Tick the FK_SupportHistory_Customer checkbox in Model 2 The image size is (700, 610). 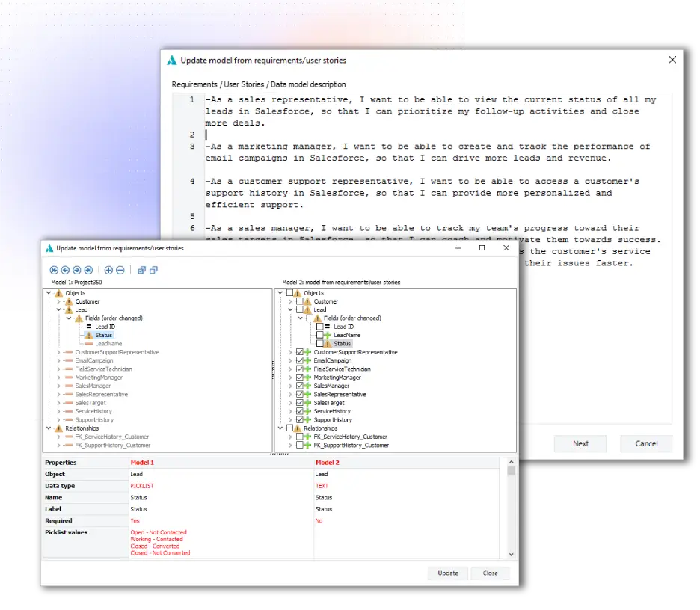(300, 446)
